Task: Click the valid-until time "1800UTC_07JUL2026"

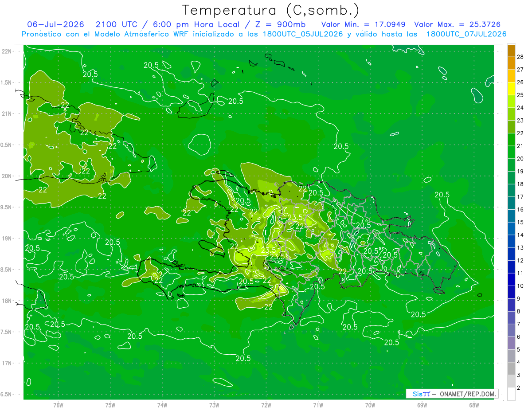Action: 466,34
